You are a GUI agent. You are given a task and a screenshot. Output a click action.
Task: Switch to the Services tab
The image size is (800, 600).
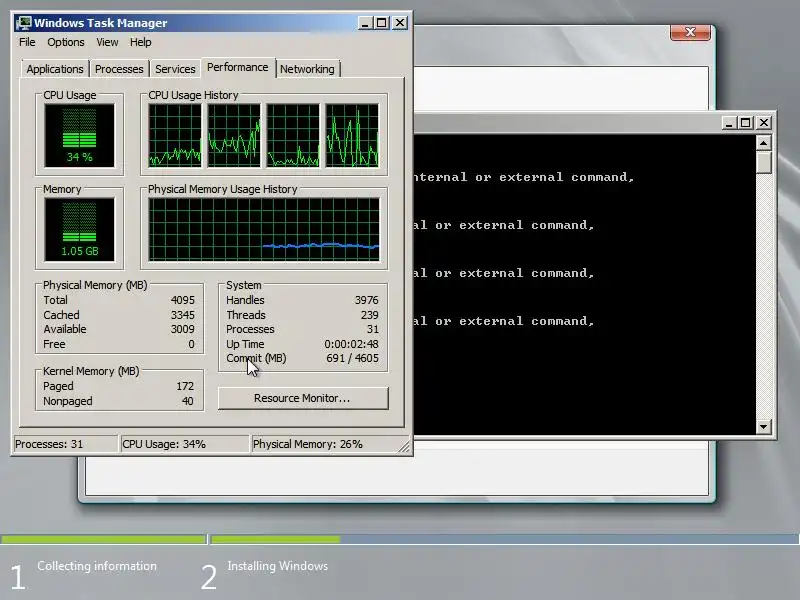click(x=175, y=69)
